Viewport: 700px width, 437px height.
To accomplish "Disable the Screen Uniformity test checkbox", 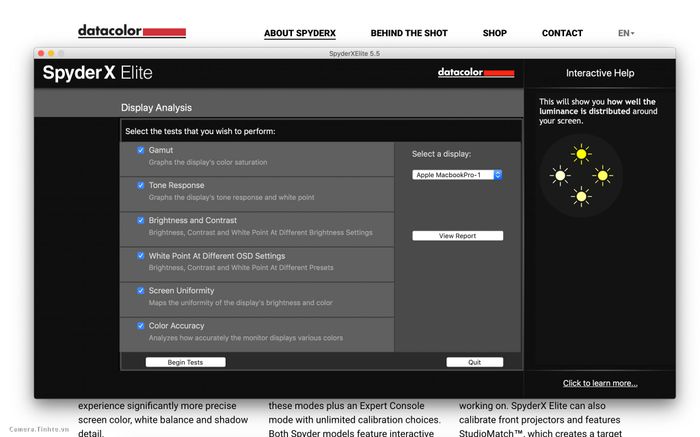I will click(x=141, y=291).
